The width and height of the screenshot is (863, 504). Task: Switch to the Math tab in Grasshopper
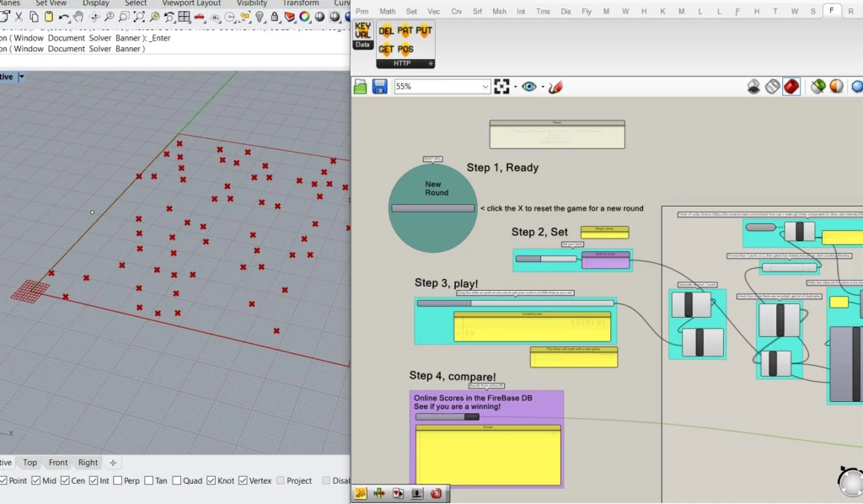pyautogui.click(x=388, y=11)
